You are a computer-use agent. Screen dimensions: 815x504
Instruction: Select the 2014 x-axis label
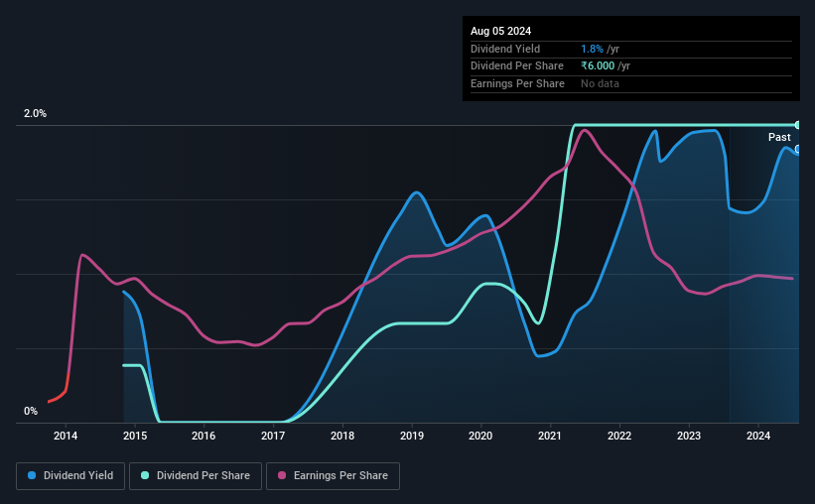[x=66, y=436]
